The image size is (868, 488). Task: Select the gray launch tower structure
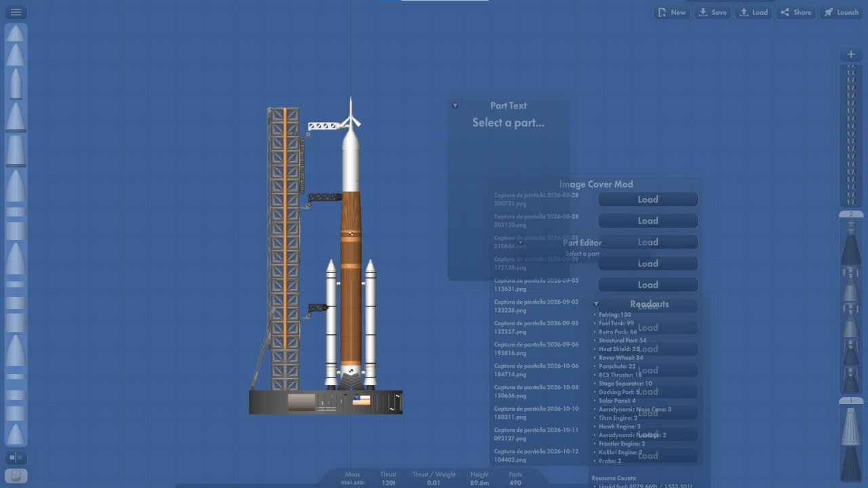pos(284,249)
